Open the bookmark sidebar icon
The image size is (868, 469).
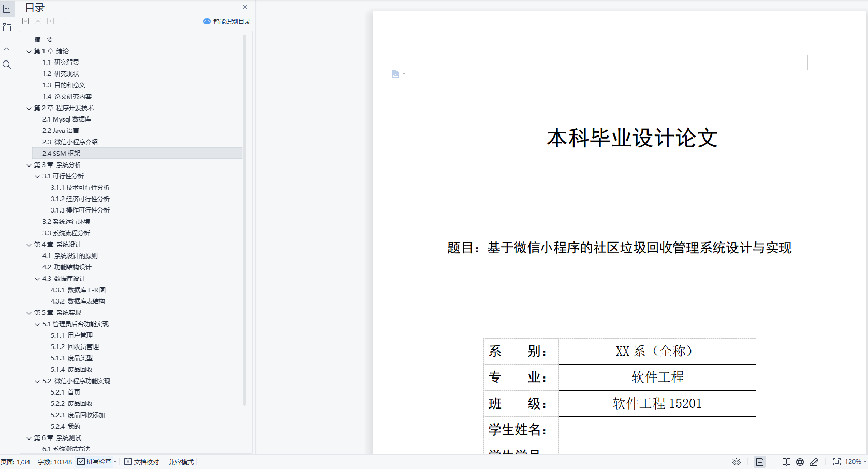(7, 46)
